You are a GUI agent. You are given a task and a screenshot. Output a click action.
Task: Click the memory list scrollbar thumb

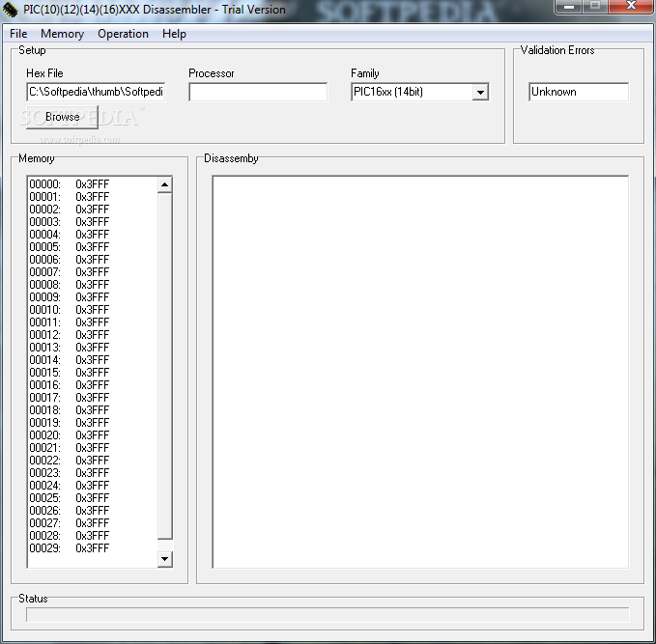tap(165, 366)
